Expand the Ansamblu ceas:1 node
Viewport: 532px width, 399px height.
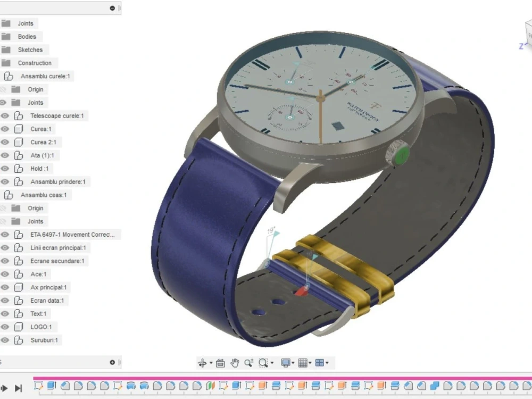point(7,195)
